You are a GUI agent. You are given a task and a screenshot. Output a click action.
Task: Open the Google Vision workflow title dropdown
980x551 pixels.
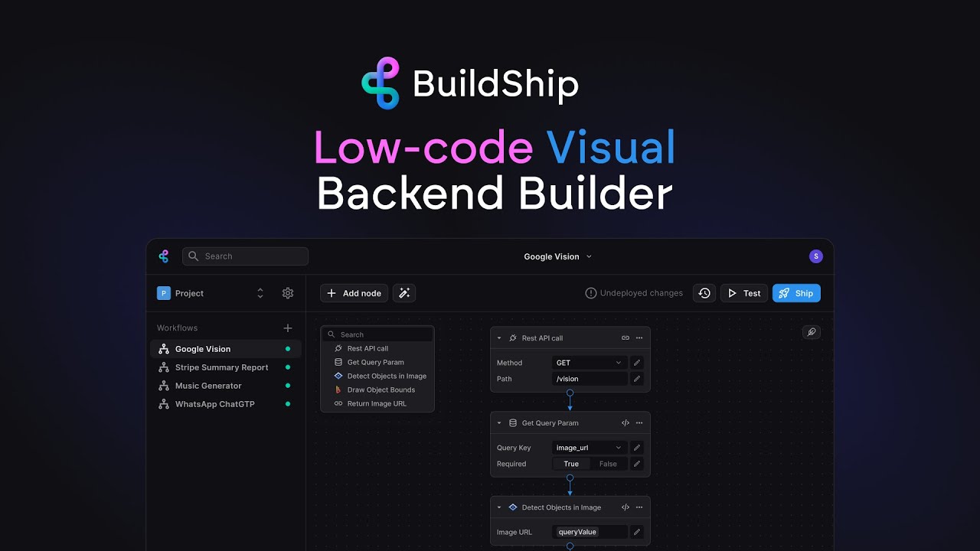[x=558, y=257]
